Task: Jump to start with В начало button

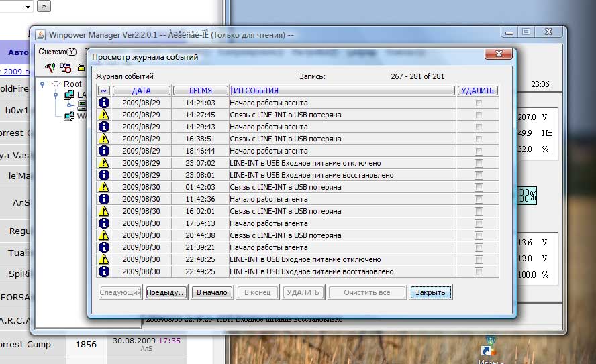Action: point(211,292)
